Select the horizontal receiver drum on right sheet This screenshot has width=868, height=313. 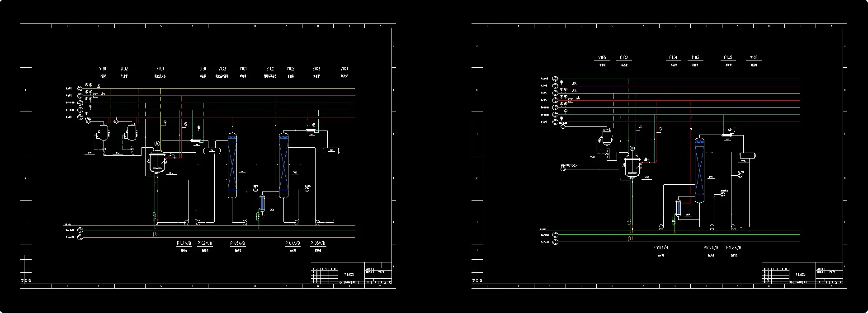click(x=747, y=156)
